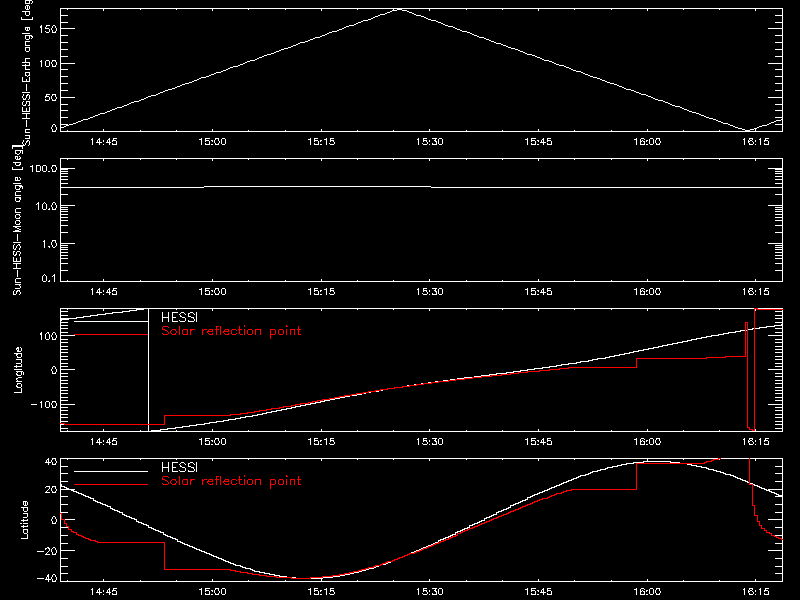Click the white legend line in Latitude plot

click(x=111, y=471)
